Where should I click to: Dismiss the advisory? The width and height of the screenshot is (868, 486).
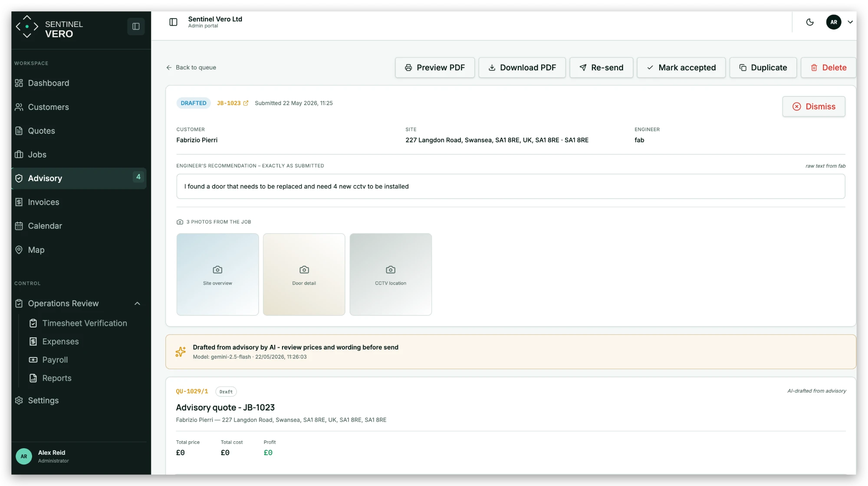814,106
